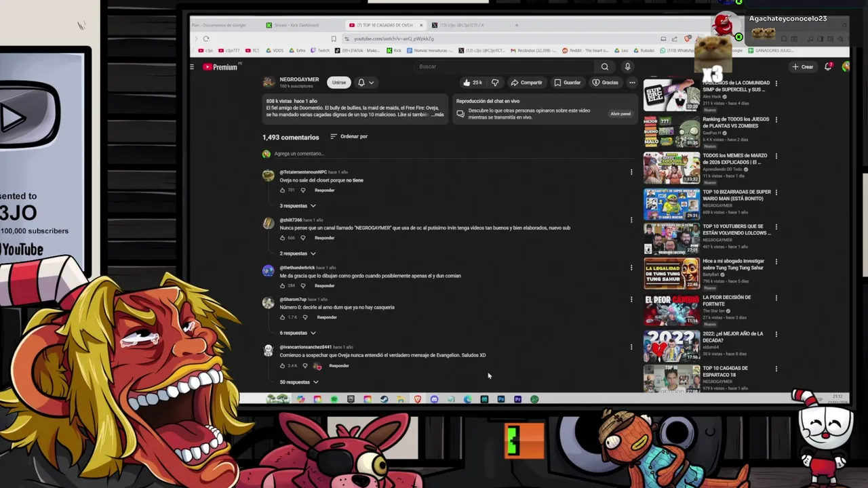Open Discord from the taskbar
868x488 pixels.
(x=434, y=399)
